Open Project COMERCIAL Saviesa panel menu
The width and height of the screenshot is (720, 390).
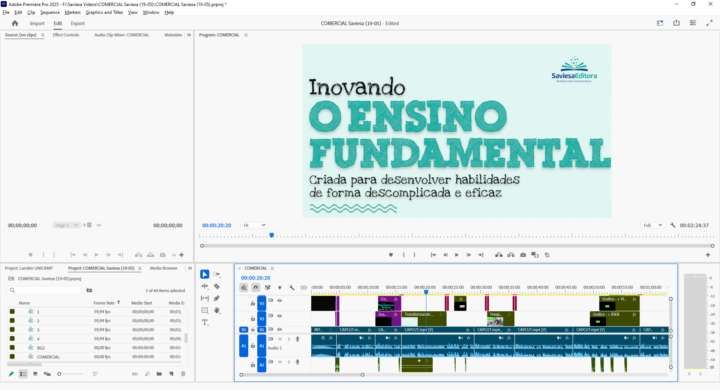[140, 268]
